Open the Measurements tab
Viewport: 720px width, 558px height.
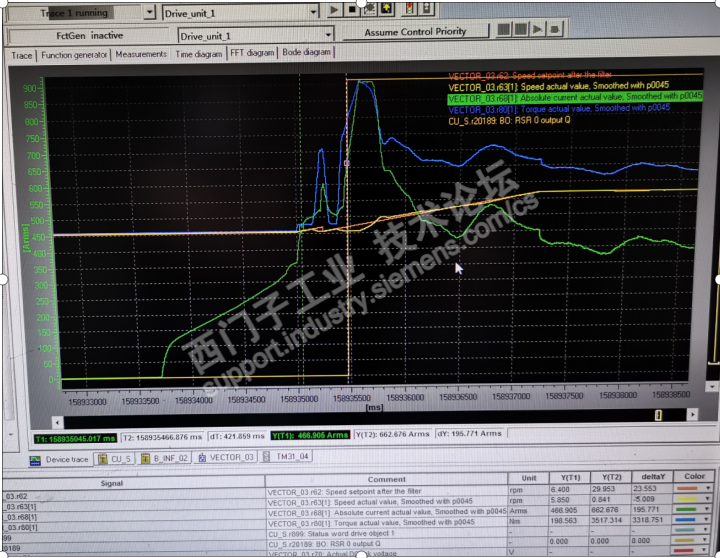coord(141,54)
